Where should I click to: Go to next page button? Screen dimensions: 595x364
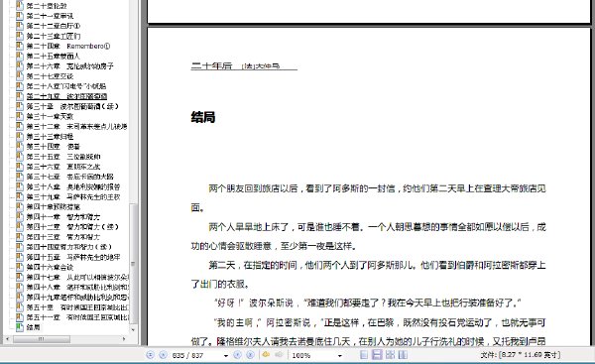(x=238, y=355)
